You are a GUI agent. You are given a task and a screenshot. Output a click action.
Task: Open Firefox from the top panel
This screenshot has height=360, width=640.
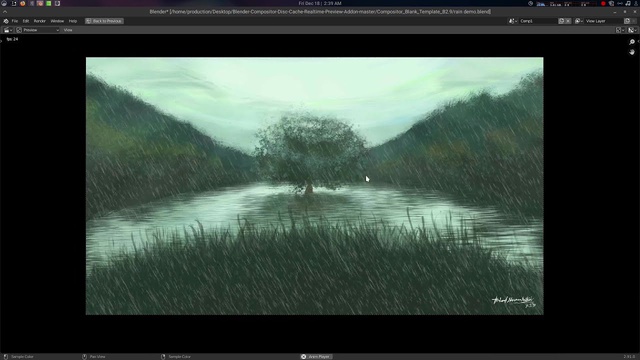tap(22, 3)
